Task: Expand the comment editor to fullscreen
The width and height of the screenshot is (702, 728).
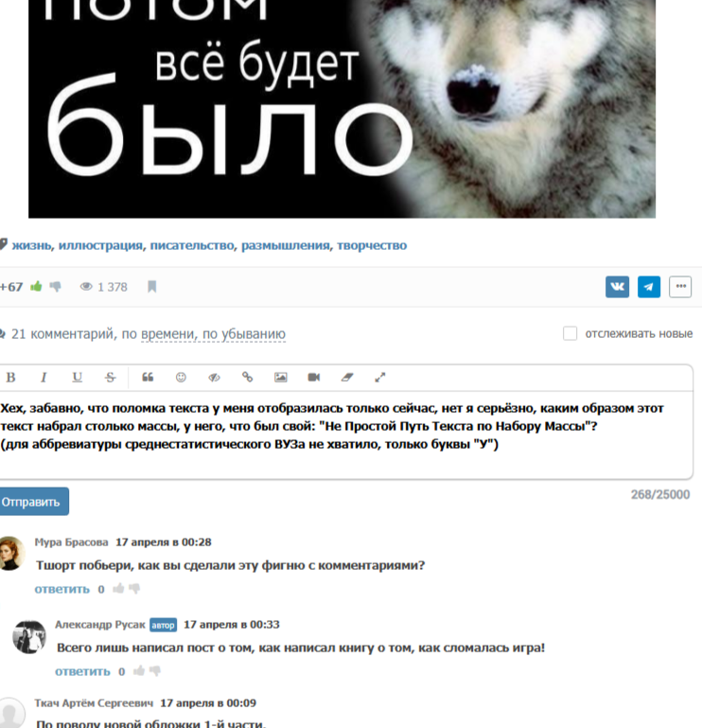Action: click(380, 378)
